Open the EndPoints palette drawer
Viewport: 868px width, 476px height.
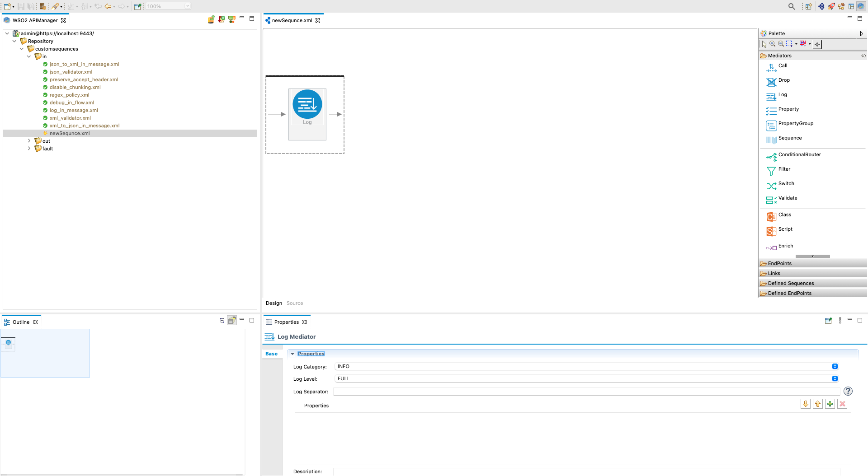tap(779, 263)
